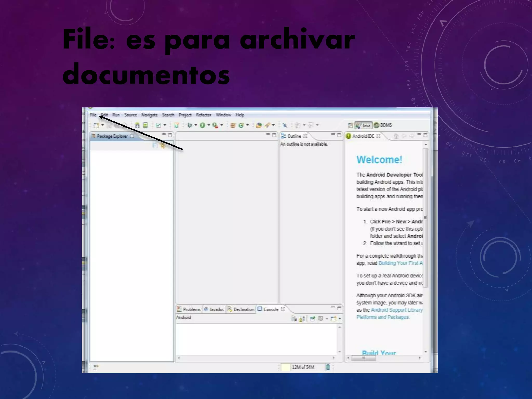Viewport: 532px width, 399px height.
Task: Open the File menu
Action: point(93,115)
